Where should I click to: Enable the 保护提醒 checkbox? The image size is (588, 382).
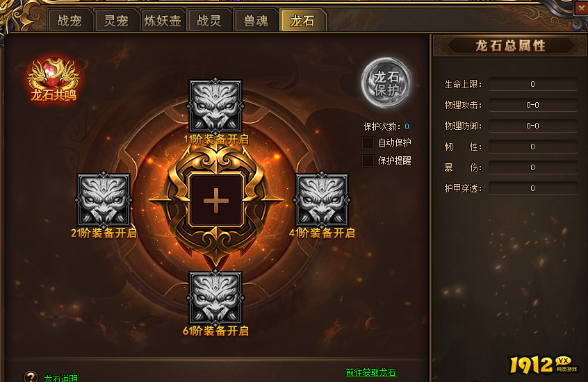click(x=368, y=161)
